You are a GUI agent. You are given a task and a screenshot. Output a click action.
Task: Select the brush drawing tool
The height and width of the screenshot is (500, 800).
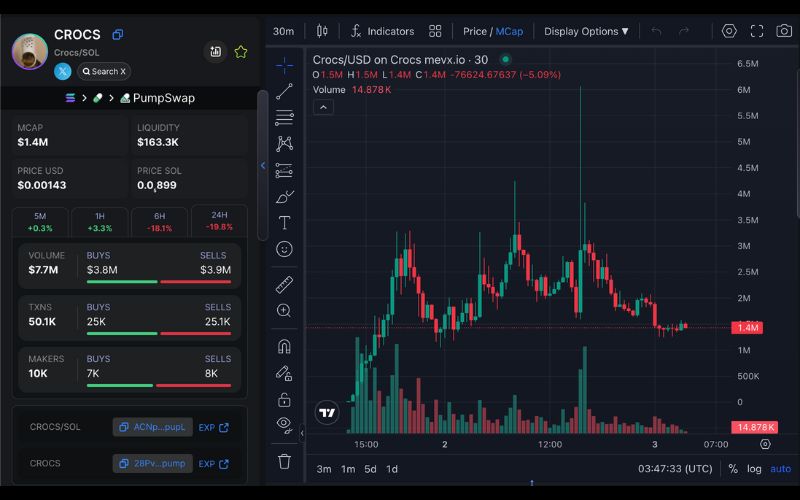(x=284, y=197)
